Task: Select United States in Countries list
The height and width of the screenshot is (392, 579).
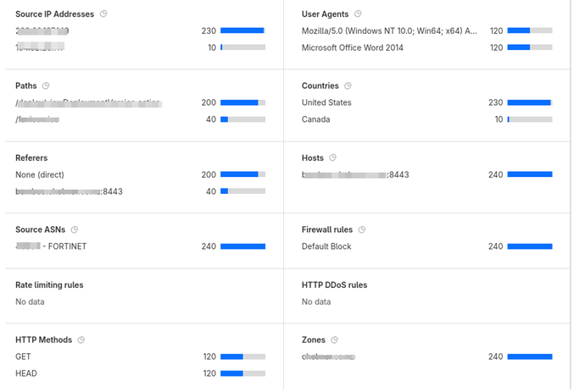Action: pos(326,102)
